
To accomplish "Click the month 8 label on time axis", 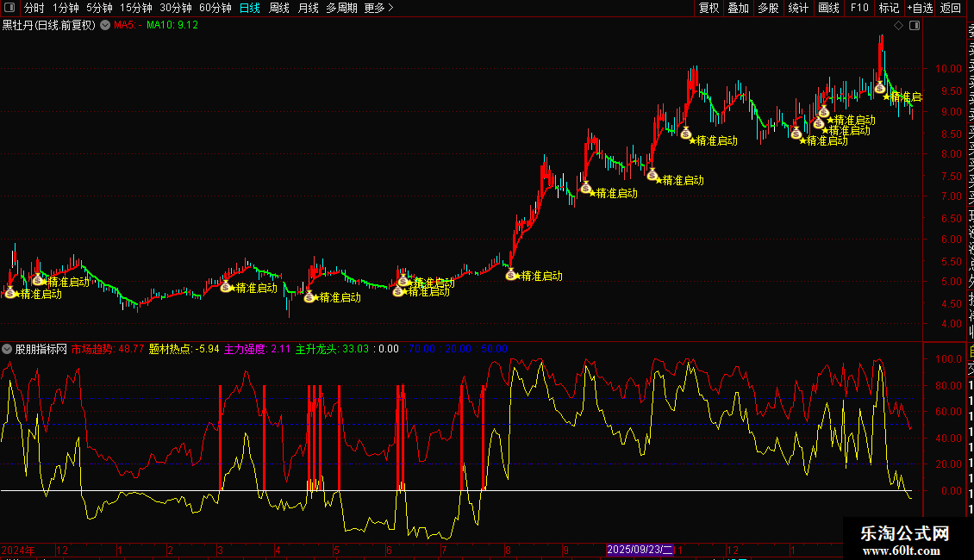I will [x=508, y=550].
